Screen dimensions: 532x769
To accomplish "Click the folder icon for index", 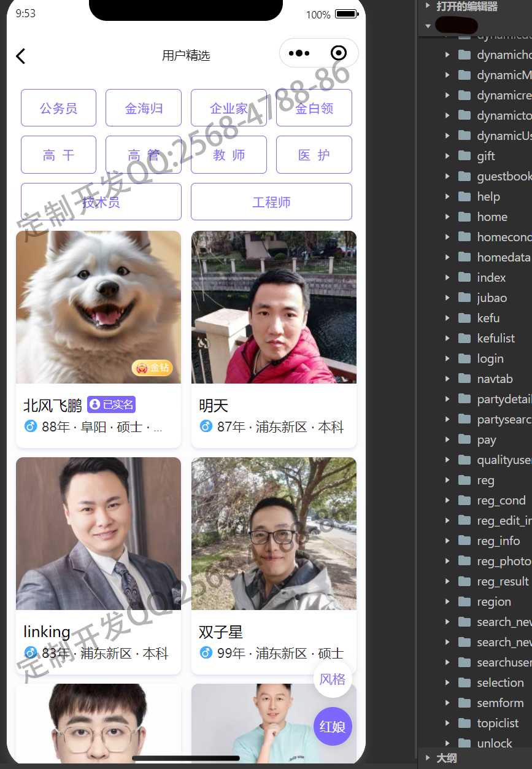I will point(465,277).
